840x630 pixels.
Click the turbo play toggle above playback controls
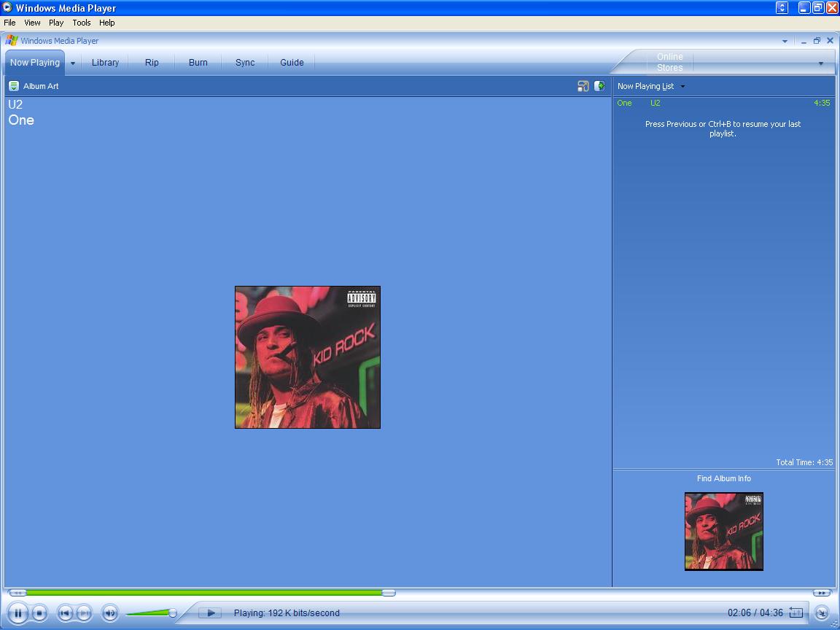pos(211,613)
